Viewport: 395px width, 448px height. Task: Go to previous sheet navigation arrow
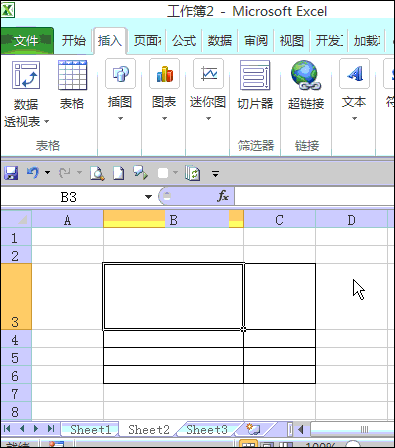coord(22,428)
